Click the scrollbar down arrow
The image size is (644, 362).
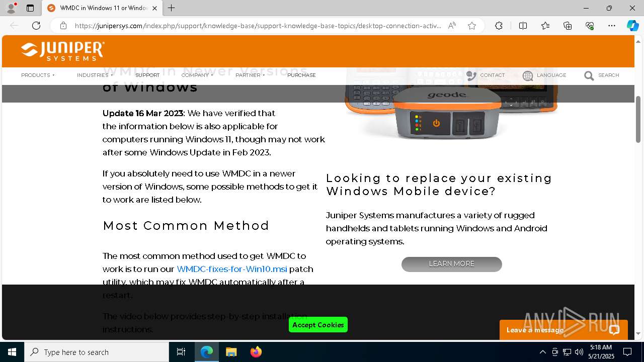(x=638, y=333)
